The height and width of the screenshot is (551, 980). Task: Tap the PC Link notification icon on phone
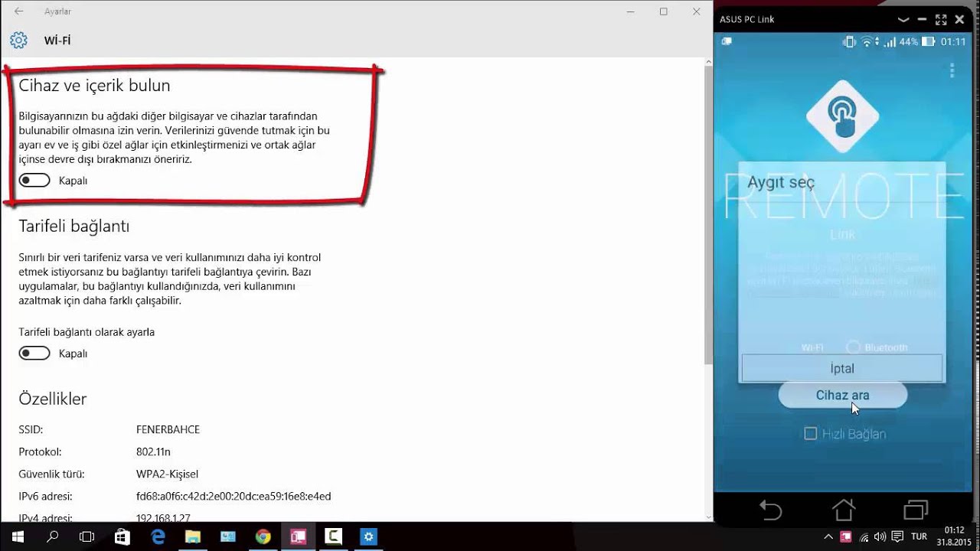pyautogui.click(x=727, y=41)
